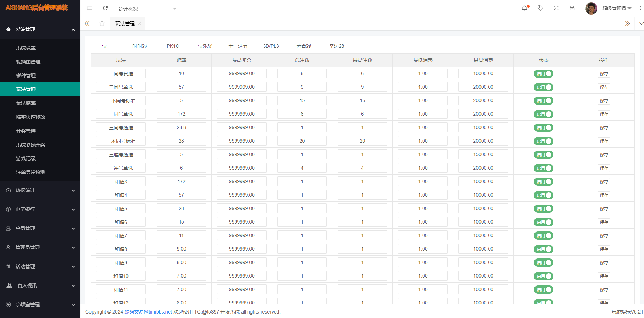Click the lock screen icon
This screenshot has width=644, height=318.
click(x=572, y=8)
